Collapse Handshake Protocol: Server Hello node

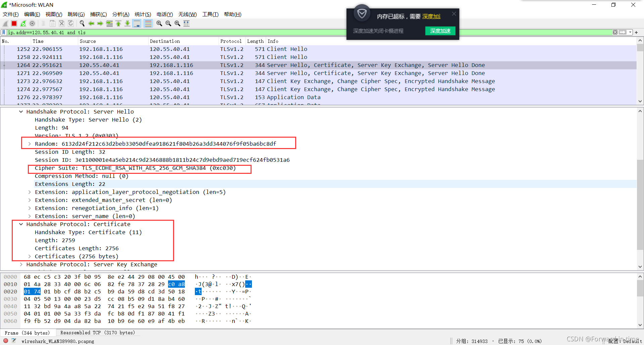pyautogui.click(x=21, y=112)
